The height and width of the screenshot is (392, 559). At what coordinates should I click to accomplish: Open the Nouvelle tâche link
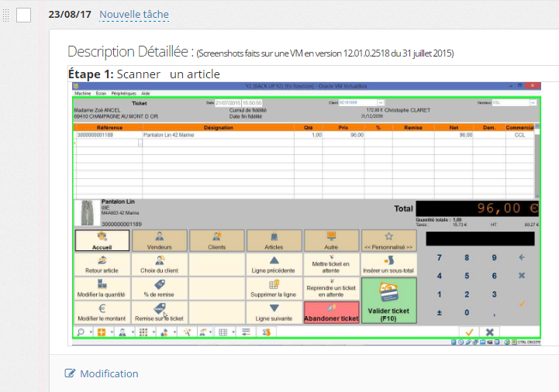[x=134, y=15]
